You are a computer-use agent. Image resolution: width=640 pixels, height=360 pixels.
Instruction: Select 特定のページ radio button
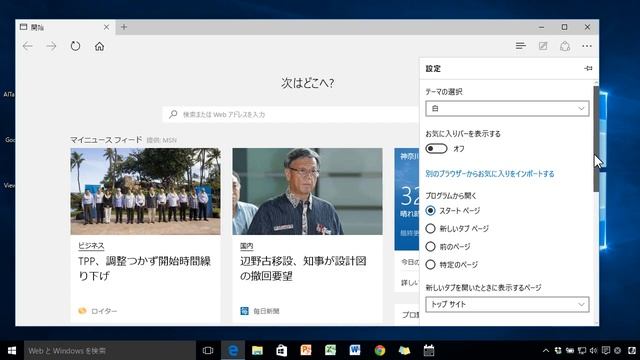430,264
